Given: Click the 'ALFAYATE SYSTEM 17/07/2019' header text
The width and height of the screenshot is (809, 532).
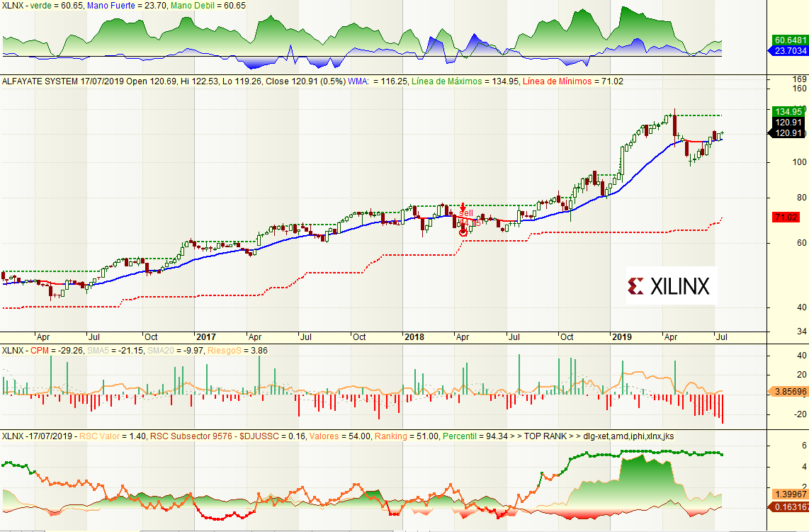Looking at the screenshot, I should pos(62,81).
